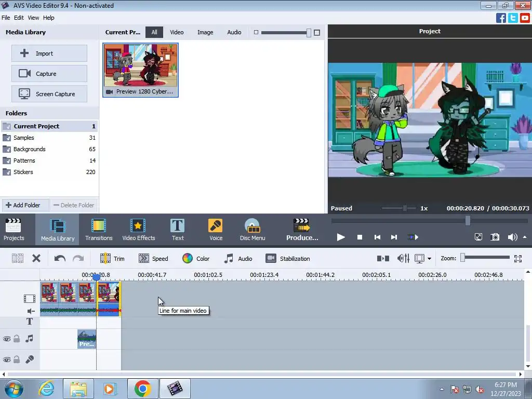
Task: Delete the selected timeline clip
Action: pyautogui.click(x=36, y=259)
